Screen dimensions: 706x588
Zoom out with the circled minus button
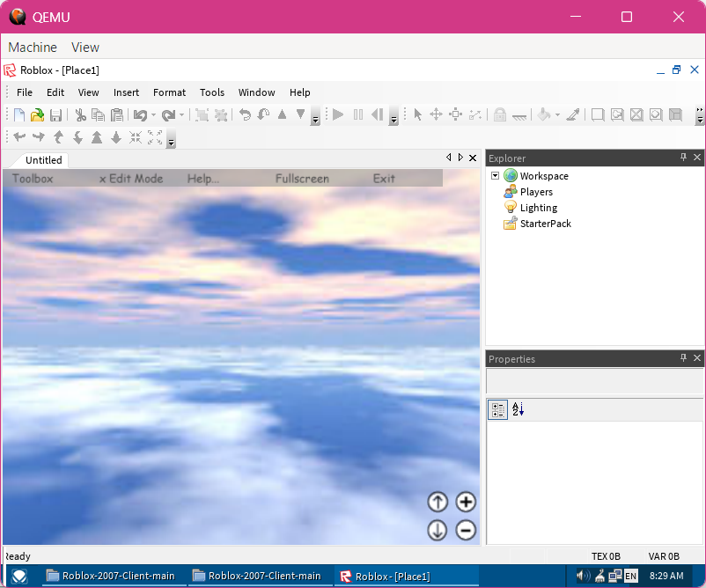[x=466, y=530]
